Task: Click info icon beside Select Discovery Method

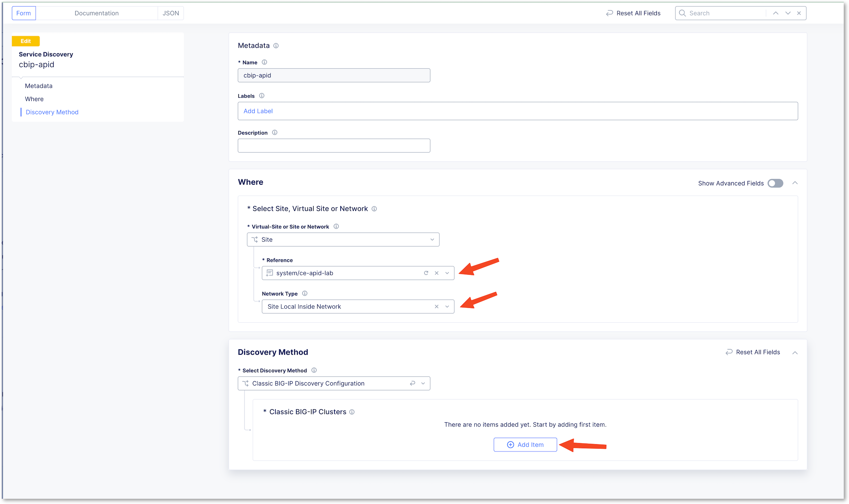Action: point(314,370)
